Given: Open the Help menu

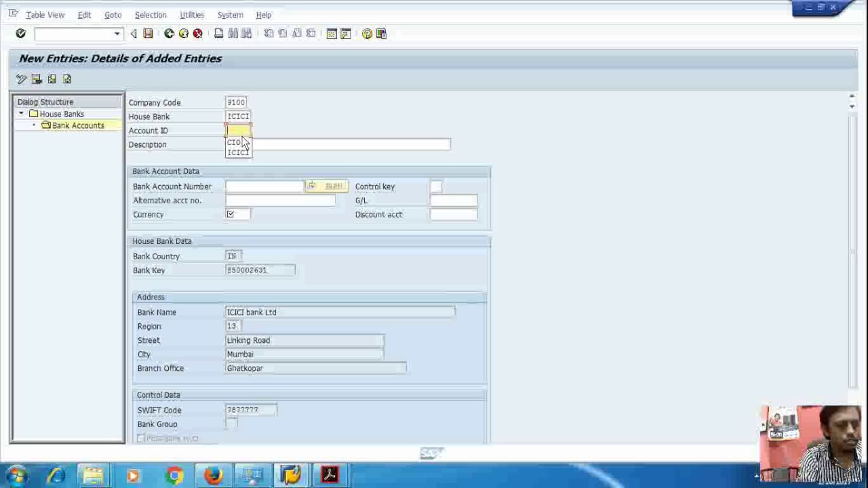Looking at the screenshot, I should pyautogui.click(x=264, y=15).
